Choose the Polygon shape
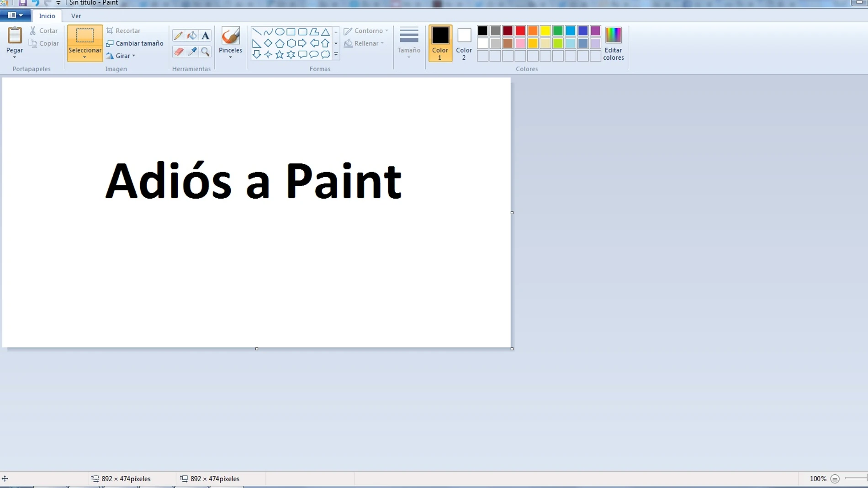 tap(314, 32)
